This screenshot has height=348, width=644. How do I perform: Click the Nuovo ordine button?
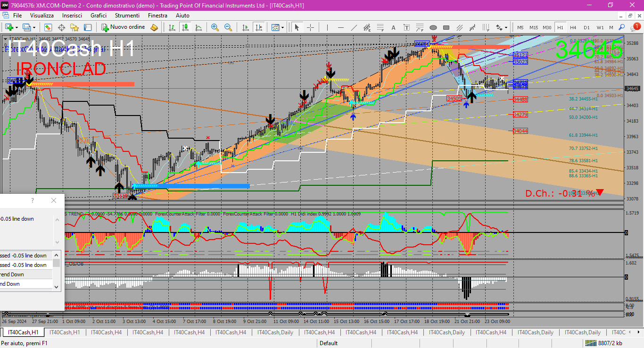(124, 27)
